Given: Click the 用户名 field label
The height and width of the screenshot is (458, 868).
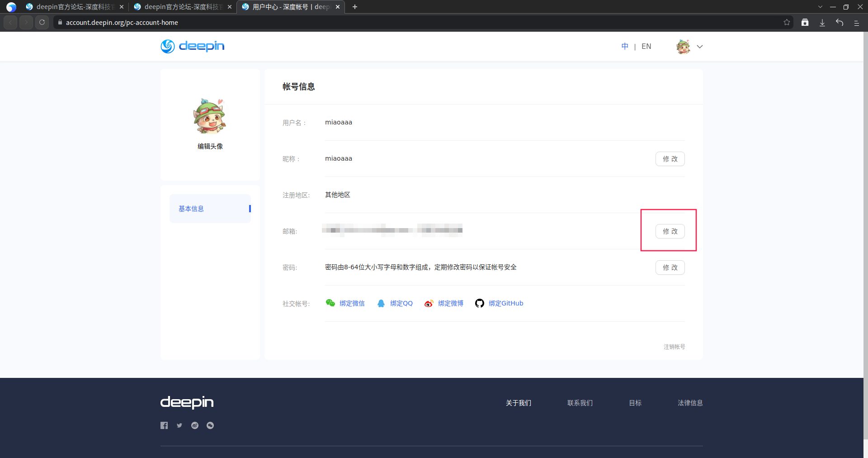Looking at the screenshot, I should [x=294, y=123].
